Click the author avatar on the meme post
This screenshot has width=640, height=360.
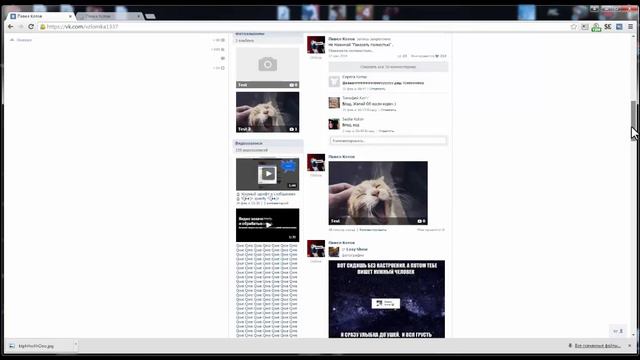pos(316,249)
